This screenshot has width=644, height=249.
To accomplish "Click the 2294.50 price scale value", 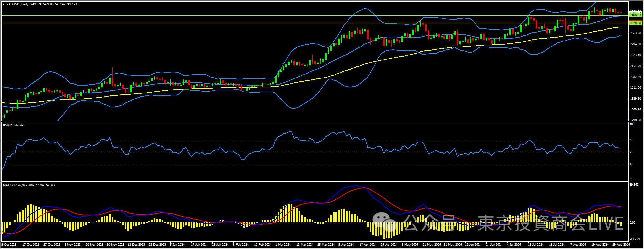I will tap(635, 44).
